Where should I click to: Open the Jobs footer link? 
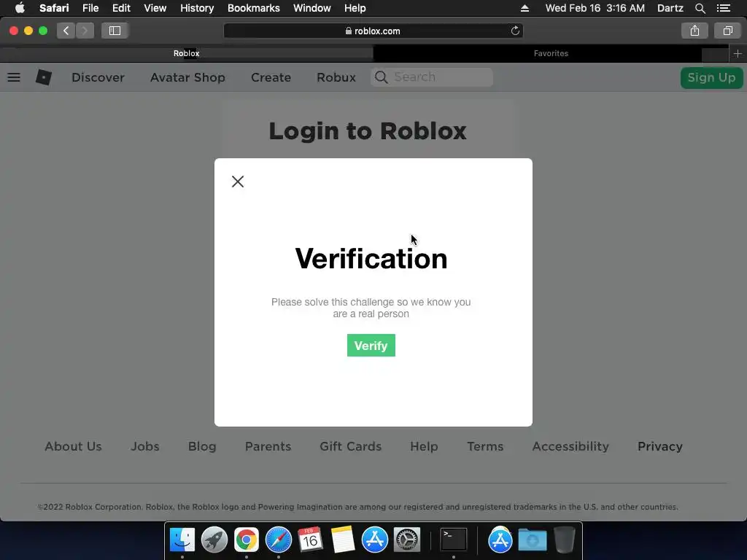[145, 446]
